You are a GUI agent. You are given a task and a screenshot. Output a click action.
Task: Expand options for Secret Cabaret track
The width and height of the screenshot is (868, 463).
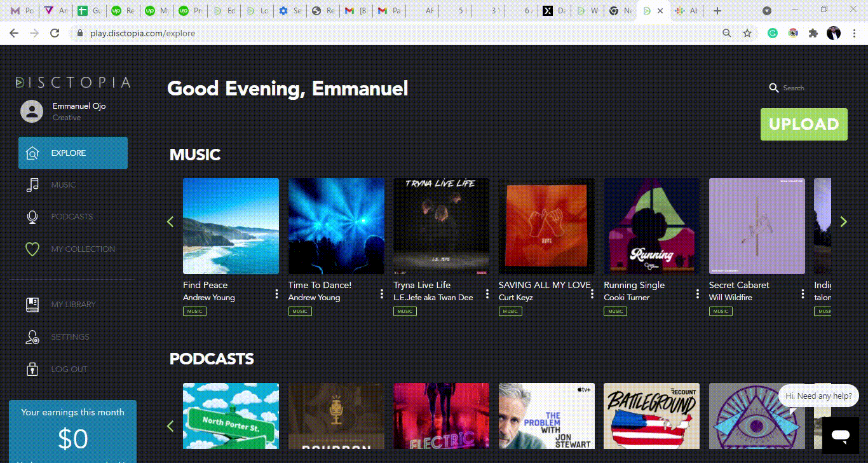point(803,293)
